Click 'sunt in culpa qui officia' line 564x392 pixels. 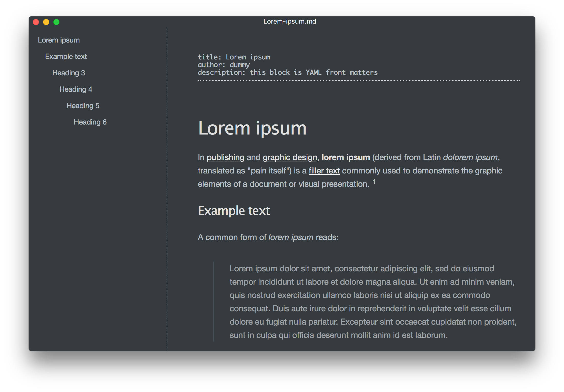(338, 335)
